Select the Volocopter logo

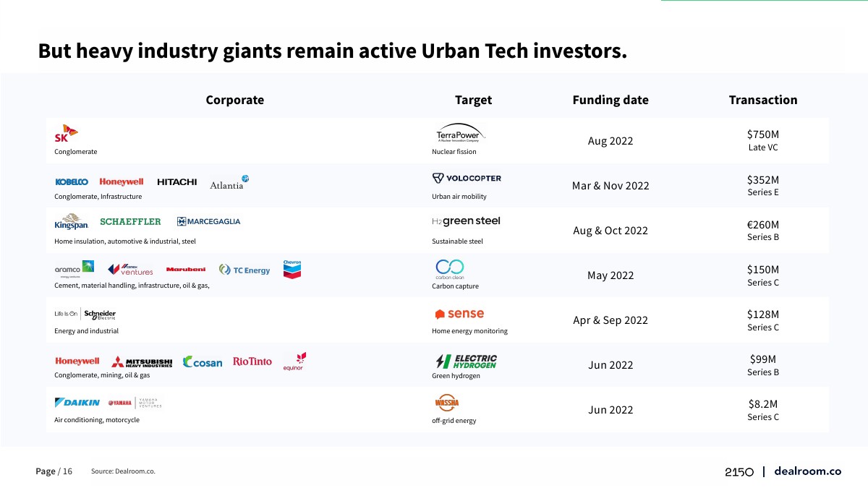pos(467,179)
